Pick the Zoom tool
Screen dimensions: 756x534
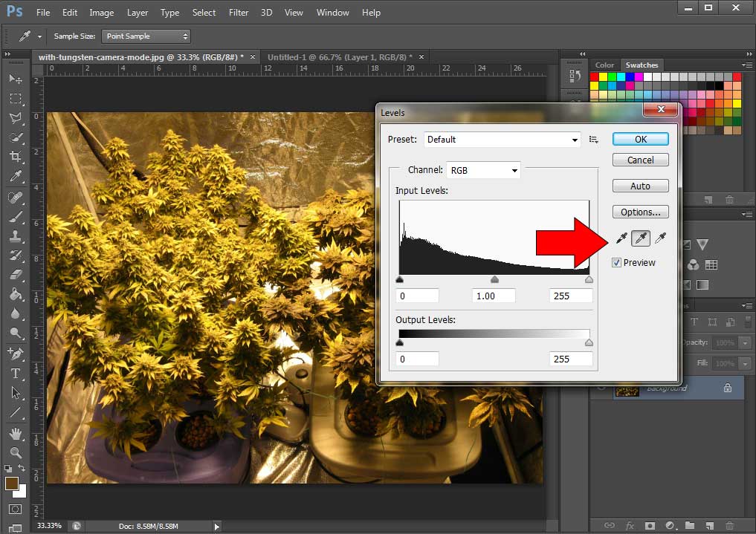pos(15,452)
